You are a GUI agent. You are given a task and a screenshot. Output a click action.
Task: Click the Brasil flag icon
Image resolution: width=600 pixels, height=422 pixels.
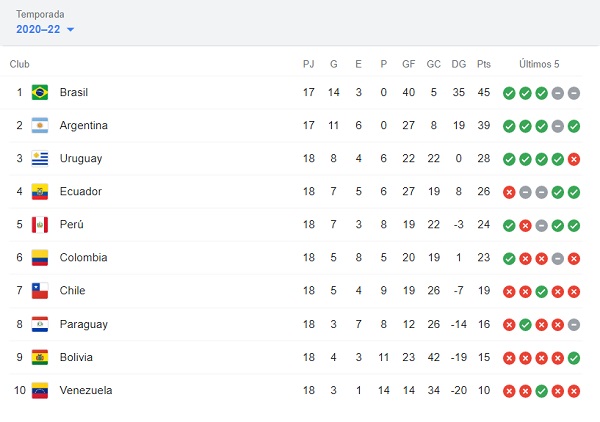pos(40,93)
